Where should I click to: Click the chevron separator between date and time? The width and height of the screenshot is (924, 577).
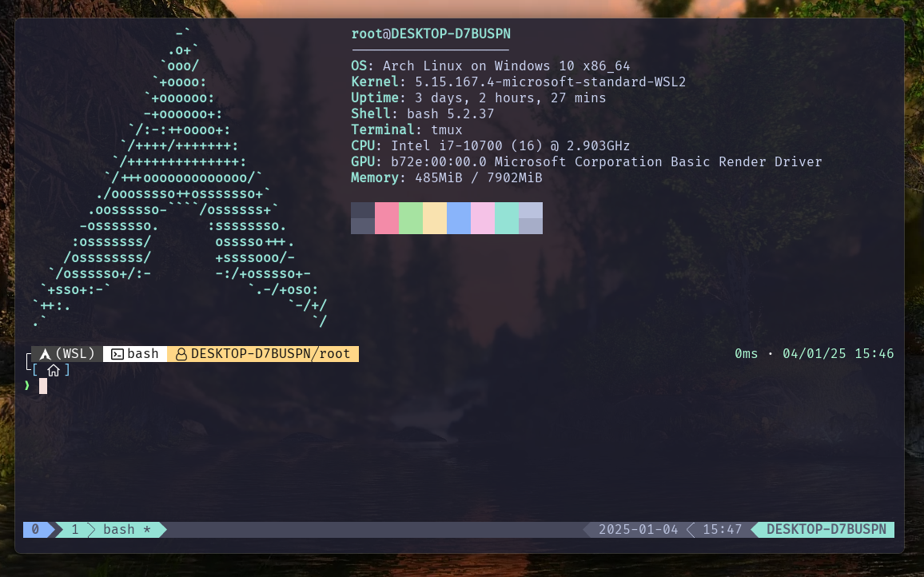tap(691, 530)
